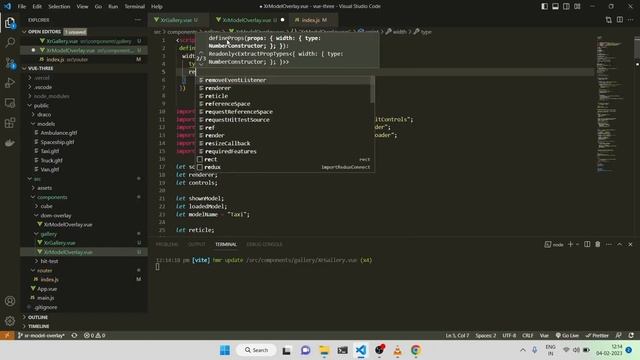The width and height of the screenshot is (640, 360).
Task: Open Chrome from the taskbar
Action: 416,350
